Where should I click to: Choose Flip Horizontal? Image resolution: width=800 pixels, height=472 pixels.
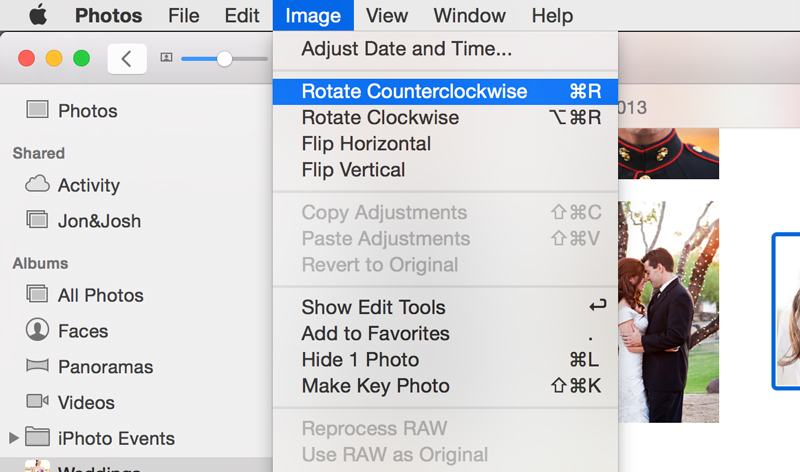tap(445, 144)
